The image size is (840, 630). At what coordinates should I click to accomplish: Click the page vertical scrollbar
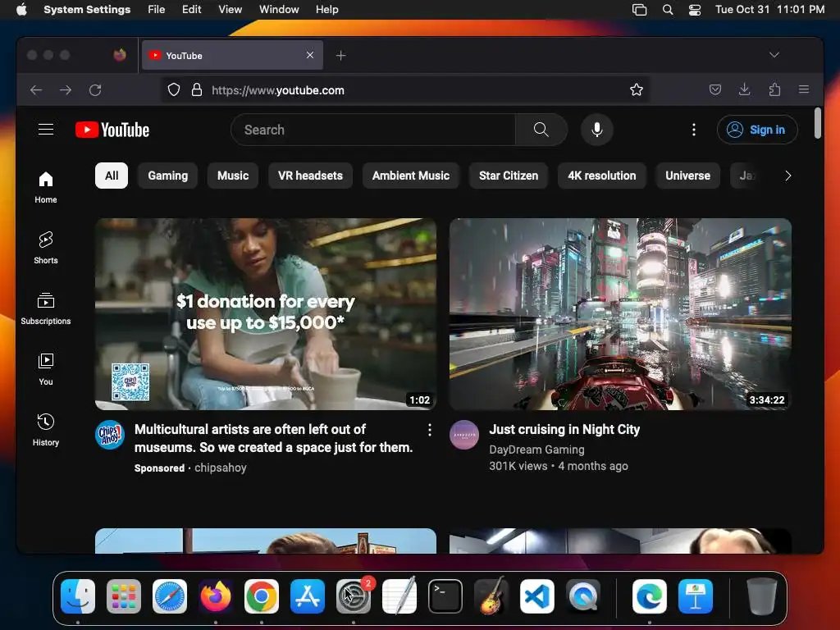[818, 123]
